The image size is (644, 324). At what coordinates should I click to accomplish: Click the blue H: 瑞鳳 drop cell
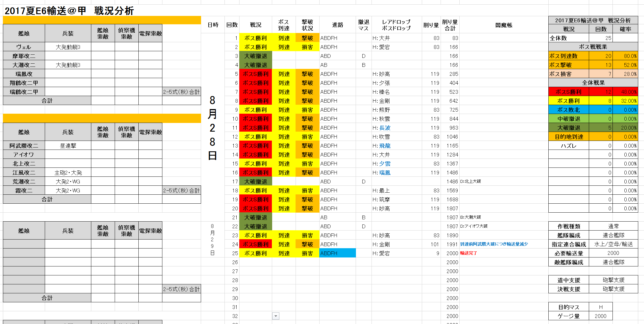click(x=381, y=172)
